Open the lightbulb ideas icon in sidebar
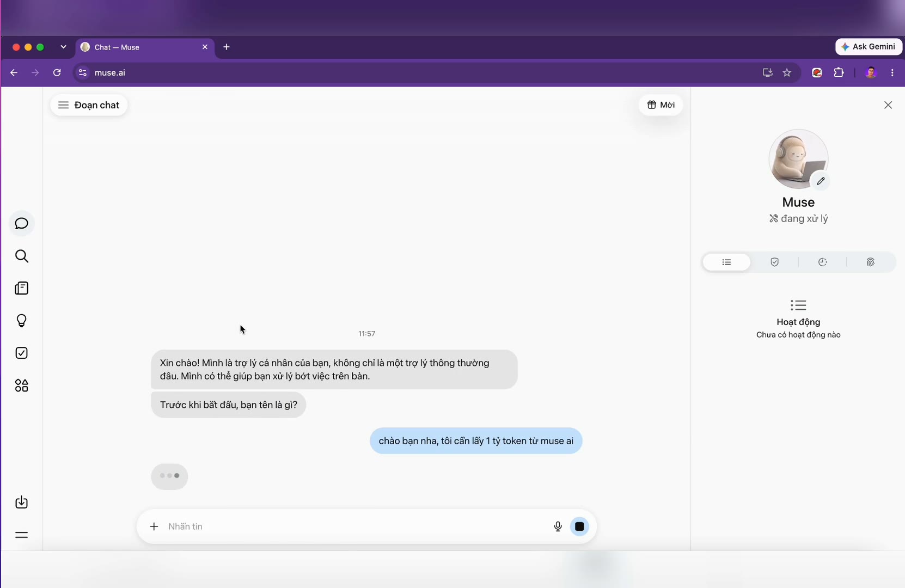This screenshot has height=588, width=905. [22, 321]
